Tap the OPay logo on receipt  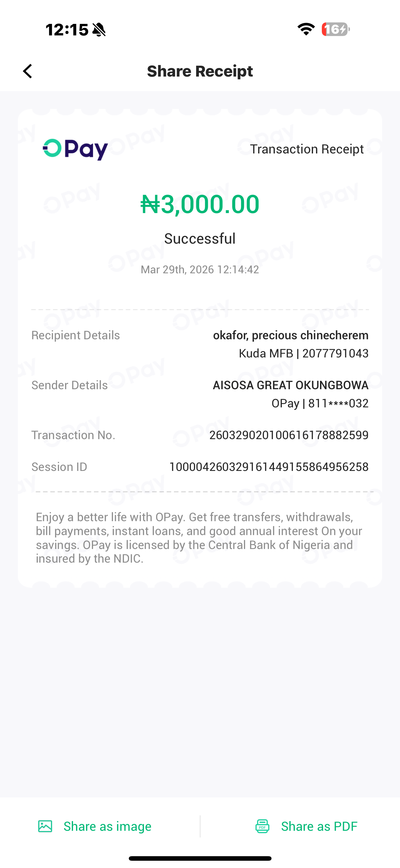pyautogui.click(x=75, y=149)
